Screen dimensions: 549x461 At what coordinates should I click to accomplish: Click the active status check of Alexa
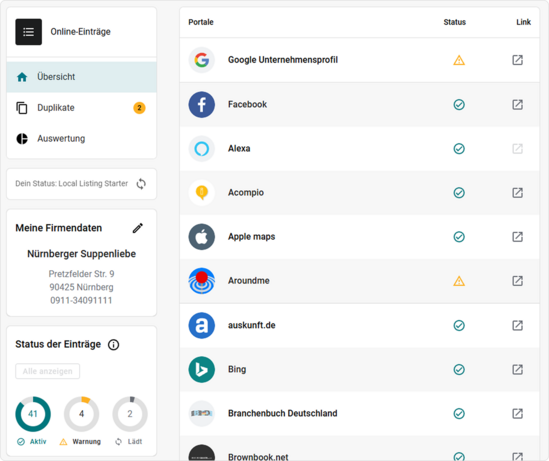pos(459,149)
